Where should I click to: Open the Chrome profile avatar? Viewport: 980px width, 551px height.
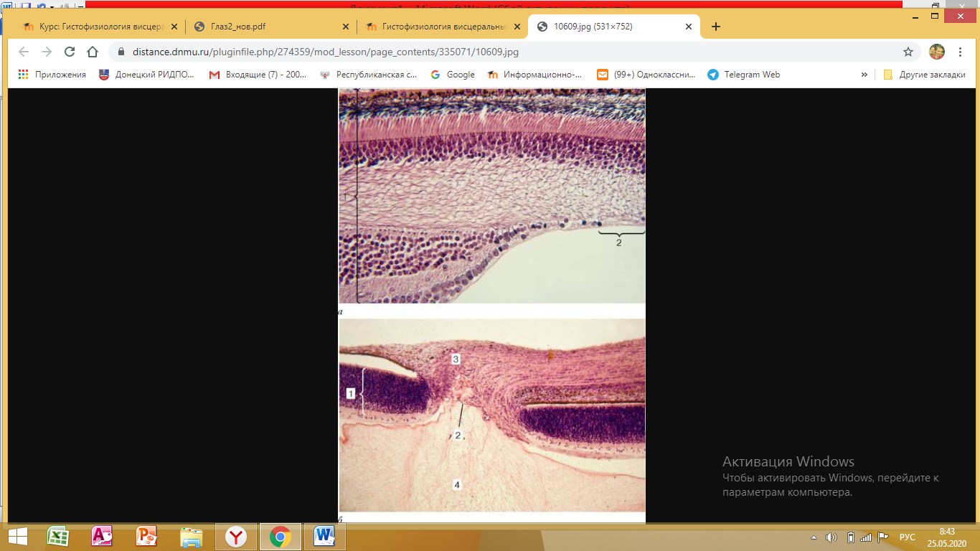(x=937, y=52)
